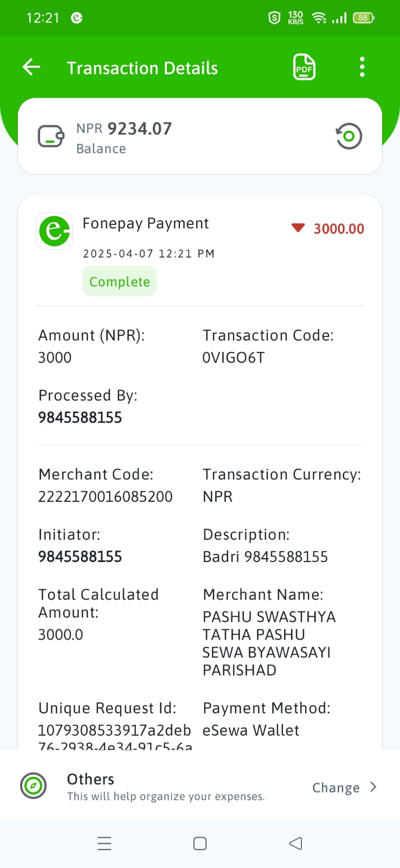Screen dimensions: 400x868
Task: Tap the green compass Others category icon
Action: click(34, 786)
